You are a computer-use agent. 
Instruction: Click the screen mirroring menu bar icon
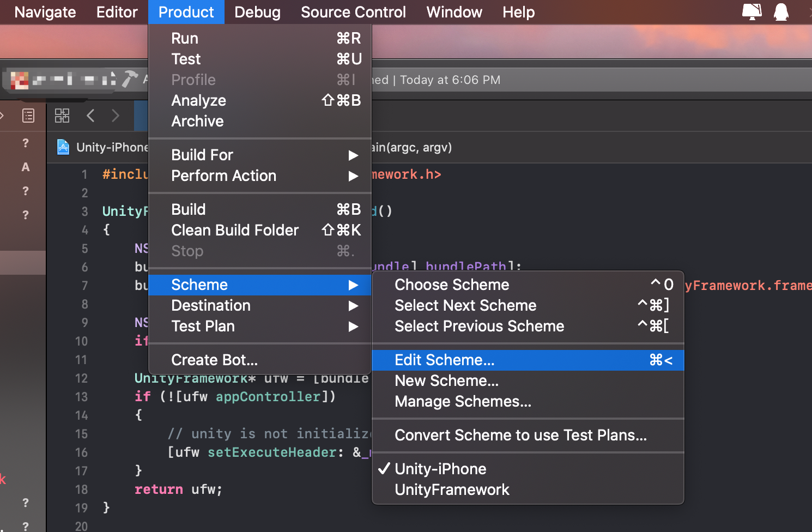(x=752, y=12)
